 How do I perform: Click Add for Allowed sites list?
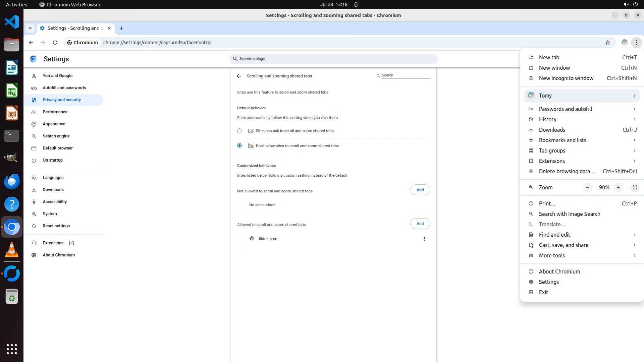(420, 224)
